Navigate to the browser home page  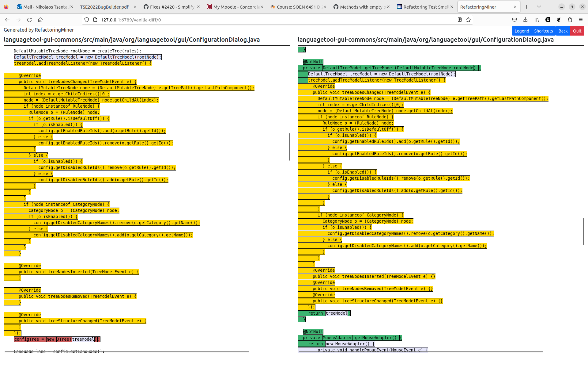40,20
